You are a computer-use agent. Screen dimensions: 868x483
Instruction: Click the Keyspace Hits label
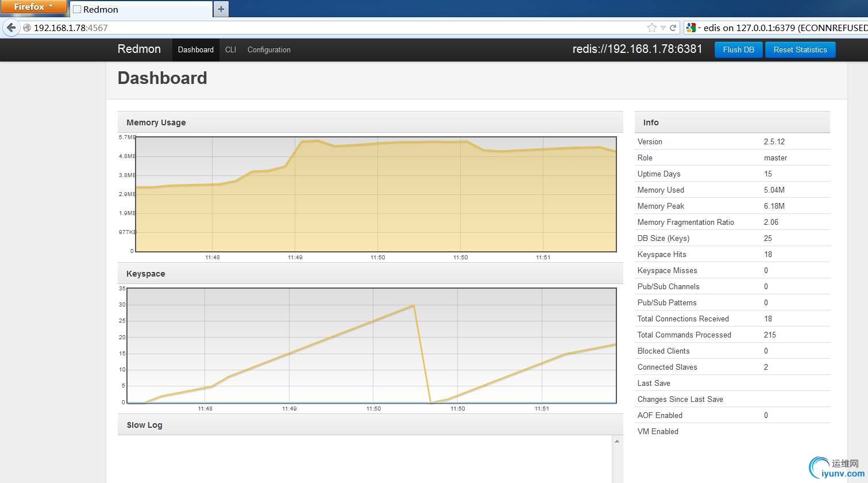coord(662,255)
